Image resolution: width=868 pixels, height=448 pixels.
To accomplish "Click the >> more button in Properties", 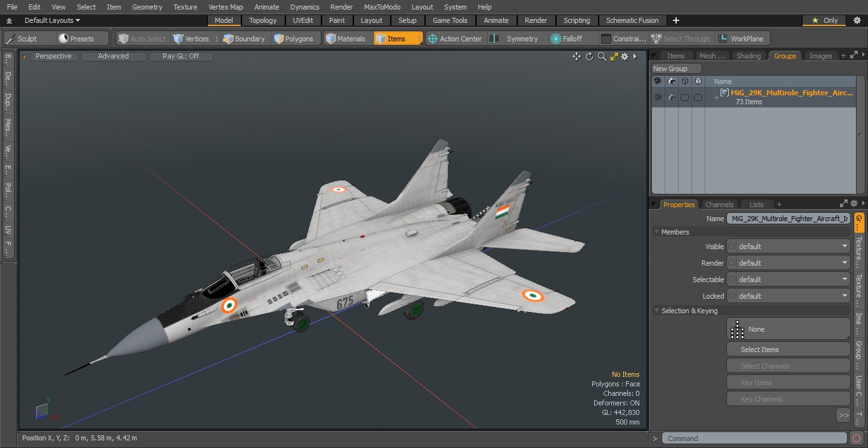I will point(843,415).
